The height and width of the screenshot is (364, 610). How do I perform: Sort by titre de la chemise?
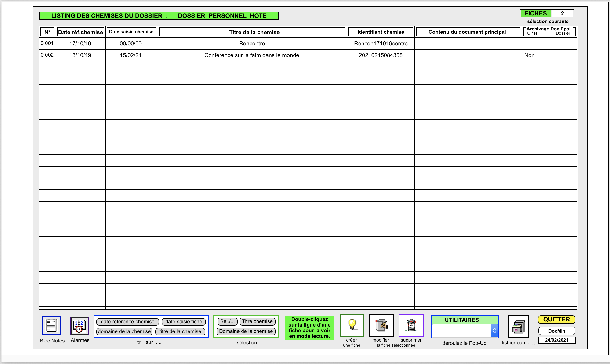[180, 331]
